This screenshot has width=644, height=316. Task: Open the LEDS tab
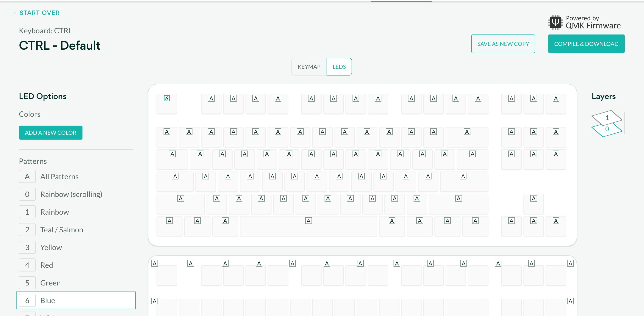(339, 67)
